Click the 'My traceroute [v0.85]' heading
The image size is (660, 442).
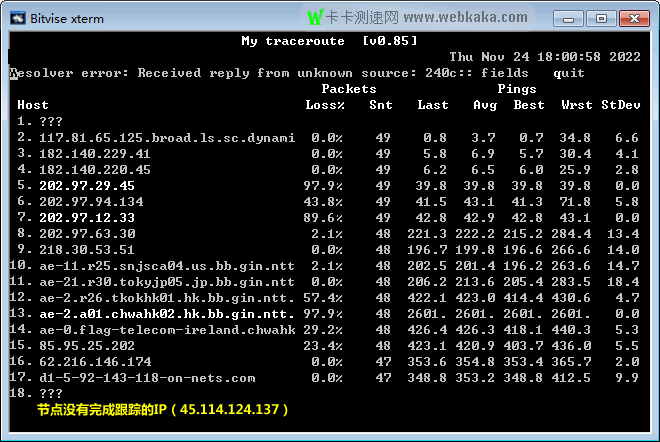point(329,41)
